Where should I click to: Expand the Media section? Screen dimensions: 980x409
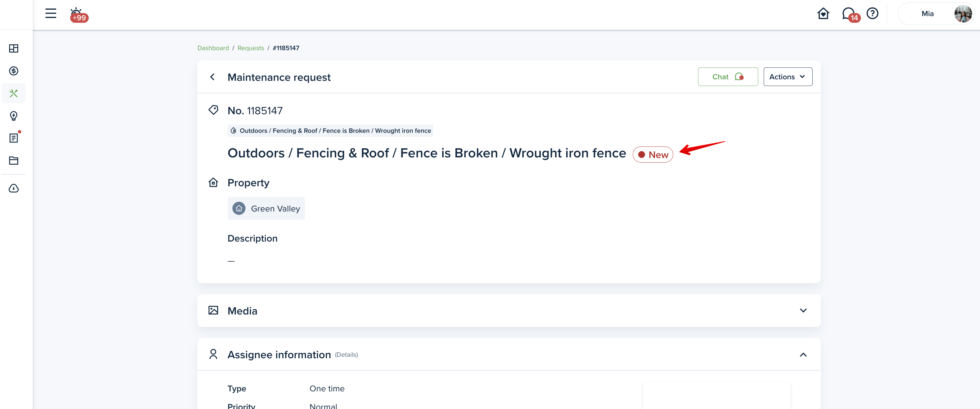(803, 311)
